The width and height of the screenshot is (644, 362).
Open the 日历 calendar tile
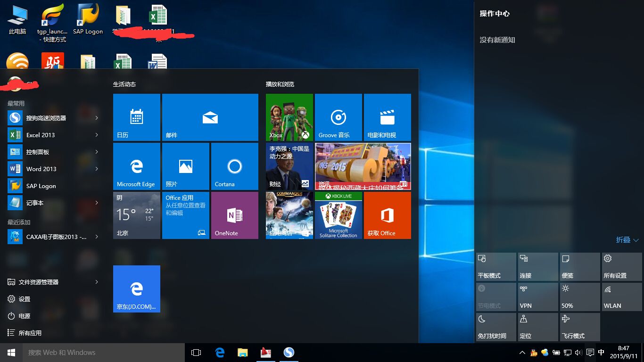137,117
